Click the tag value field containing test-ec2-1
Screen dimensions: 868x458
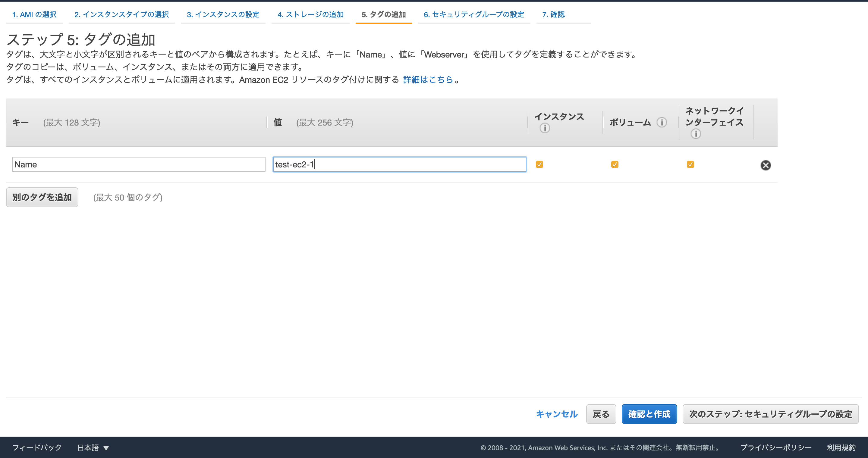(x=399, y=164)
